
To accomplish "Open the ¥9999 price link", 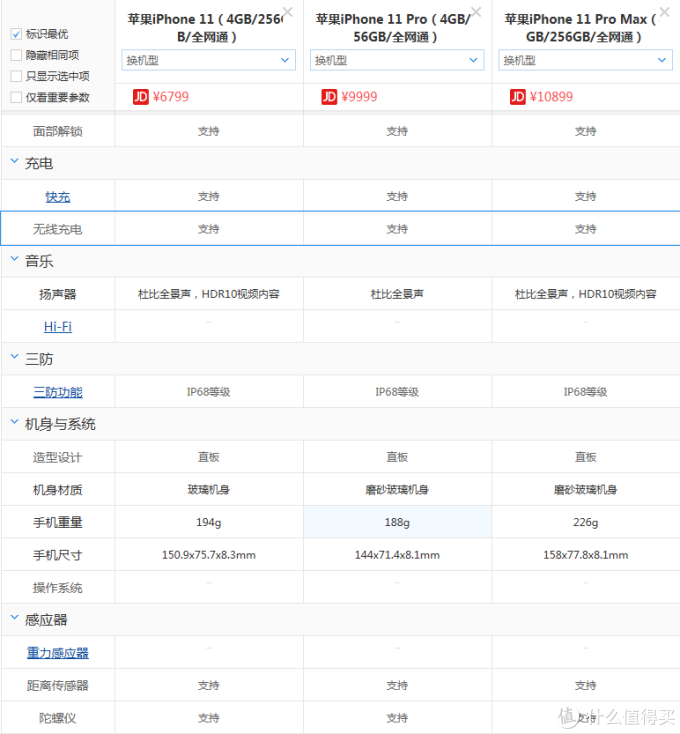I will 359,97.
